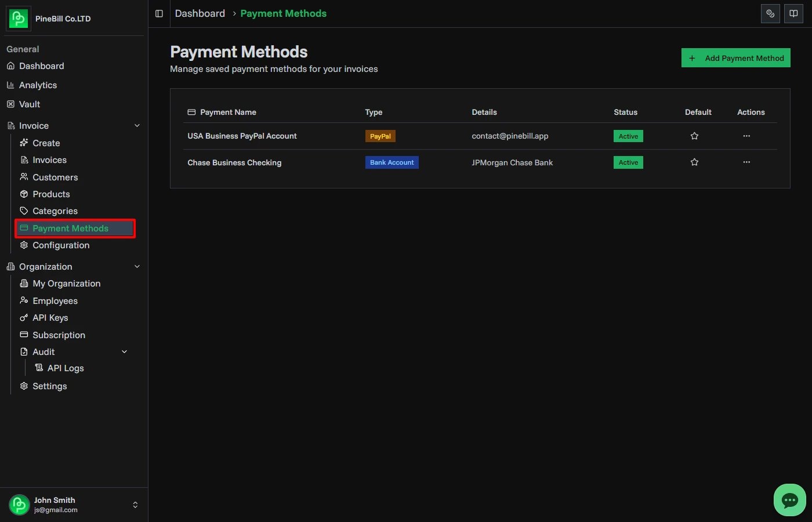Open actions menu for USA Business PayPal Account
The image size is (812, 522).
pyautogui.click(x=746, y=136)
